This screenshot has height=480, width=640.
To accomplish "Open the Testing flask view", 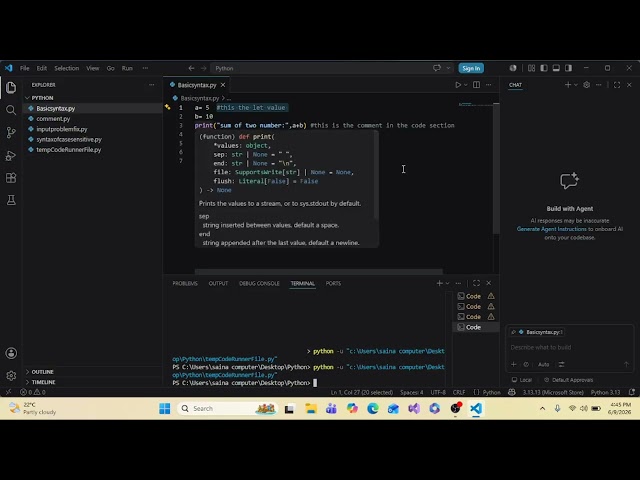I will click(11, 200).
